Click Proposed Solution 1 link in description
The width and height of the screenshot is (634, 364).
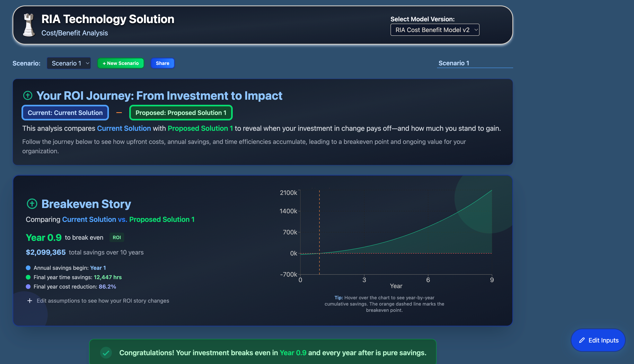[x=200, y=128]
